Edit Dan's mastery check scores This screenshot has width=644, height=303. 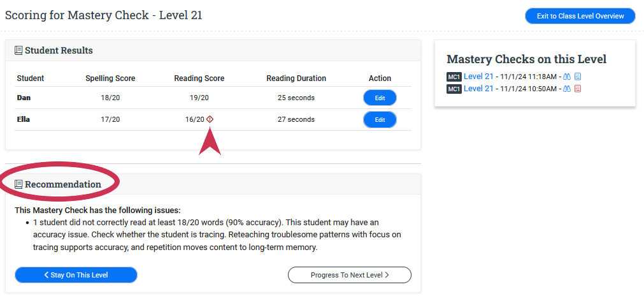point(380,98)
